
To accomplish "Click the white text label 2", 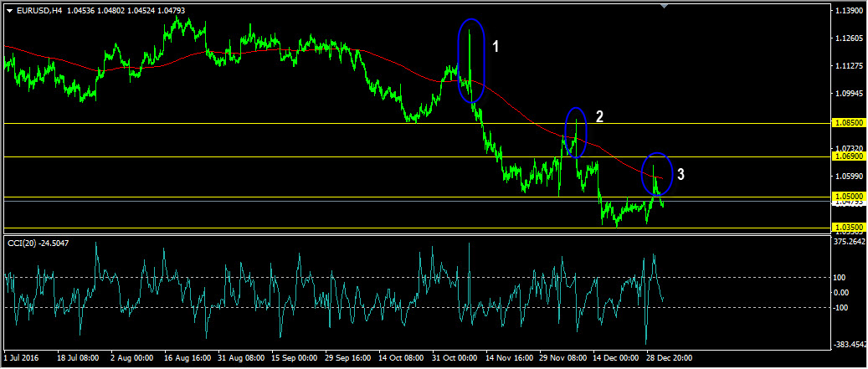I will [x=599, y=115].
